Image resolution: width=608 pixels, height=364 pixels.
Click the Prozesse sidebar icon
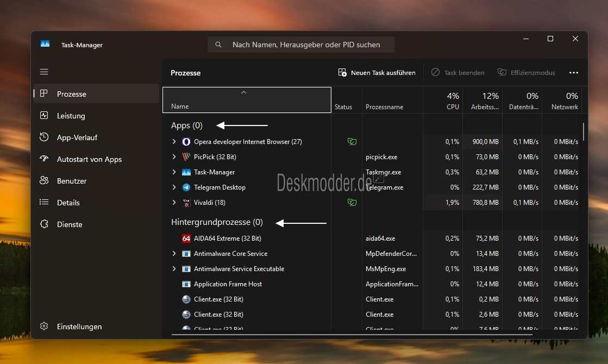click(44, 93)
